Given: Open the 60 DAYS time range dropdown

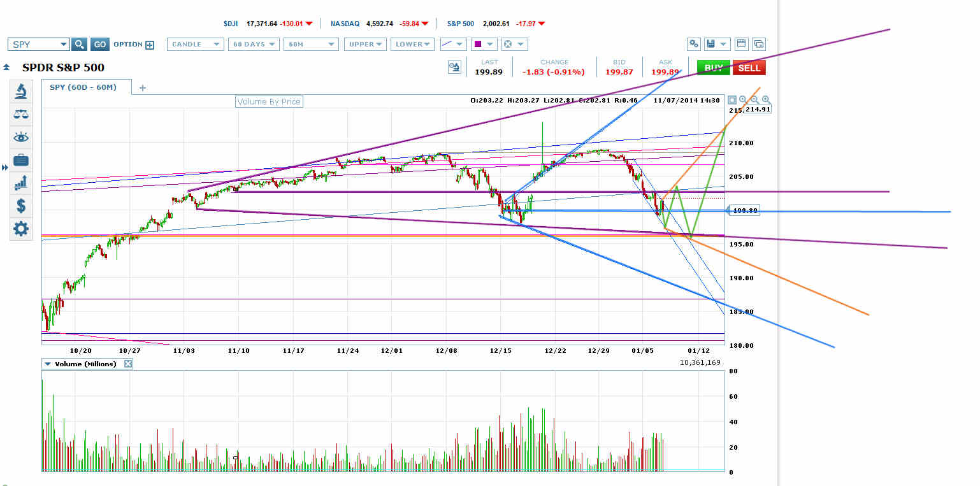Looking at the screenshot, I should [254, 44].
